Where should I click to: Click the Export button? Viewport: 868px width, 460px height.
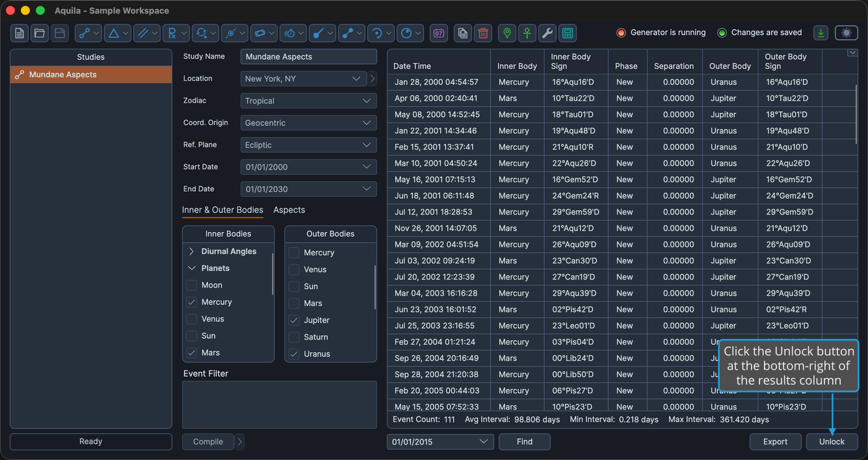[x=775, y=442]
